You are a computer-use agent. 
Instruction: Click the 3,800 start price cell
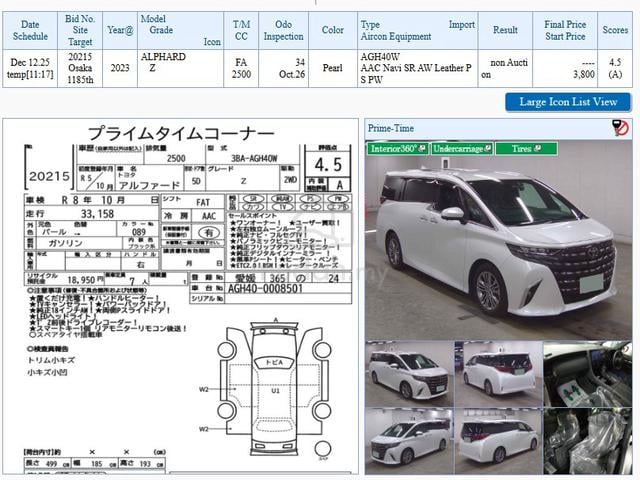coord(565,69)
